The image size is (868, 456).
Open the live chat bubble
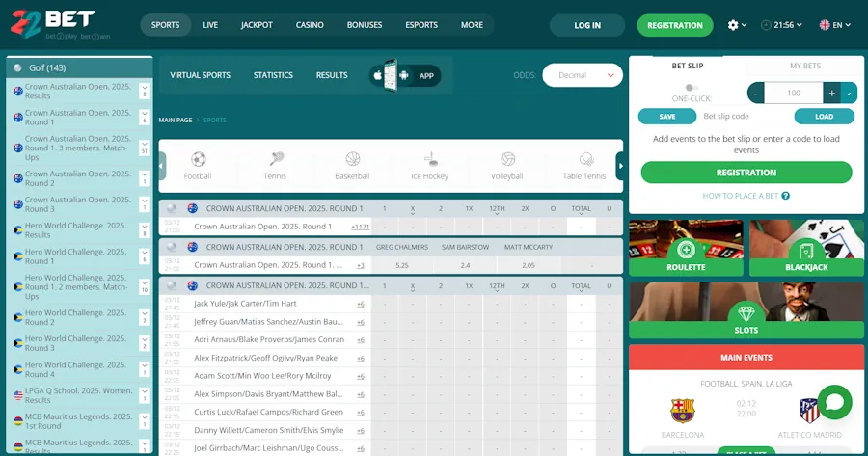(x=834, y=402)
